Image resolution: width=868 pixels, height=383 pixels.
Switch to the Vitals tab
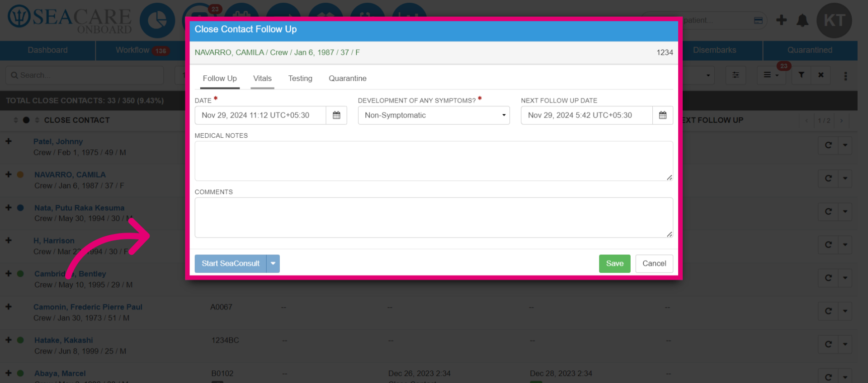tap(262, 79)
